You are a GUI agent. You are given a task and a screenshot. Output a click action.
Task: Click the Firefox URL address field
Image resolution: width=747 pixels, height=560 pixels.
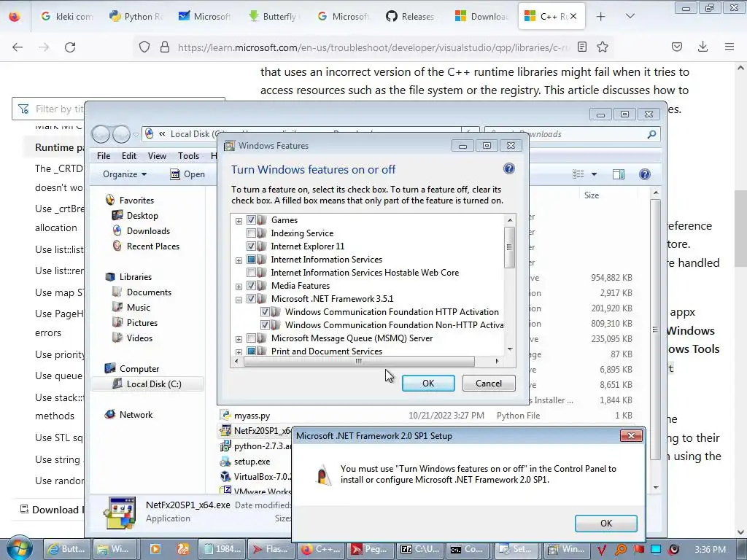(x=373, y=47)
